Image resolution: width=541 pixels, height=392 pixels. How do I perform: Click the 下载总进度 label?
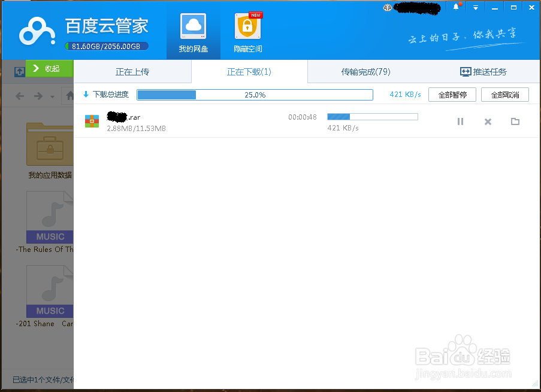pyautogui.click(x=110, y=94)
